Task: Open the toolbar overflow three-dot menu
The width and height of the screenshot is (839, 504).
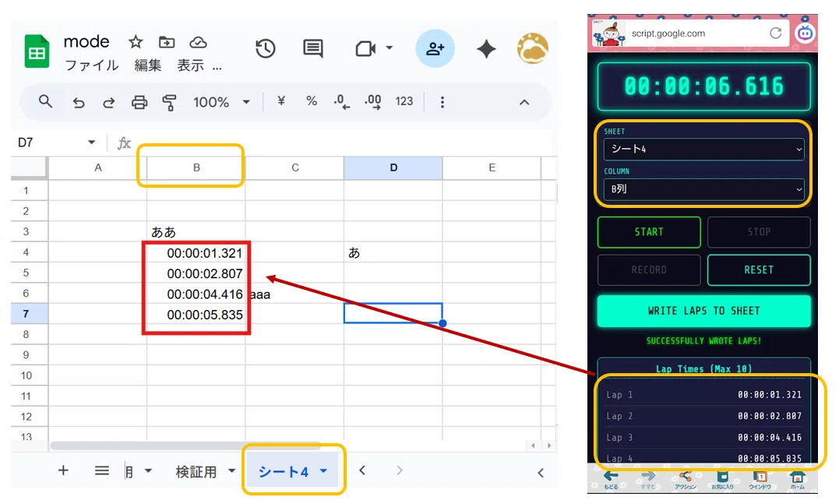Action: click(442, 102)
